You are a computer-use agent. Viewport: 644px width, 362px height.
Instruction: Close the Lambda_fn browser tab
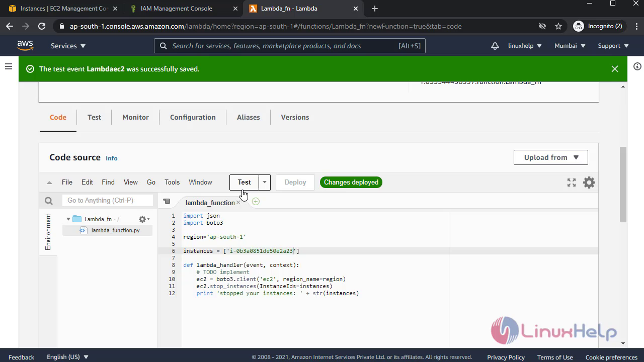(356, 9)
